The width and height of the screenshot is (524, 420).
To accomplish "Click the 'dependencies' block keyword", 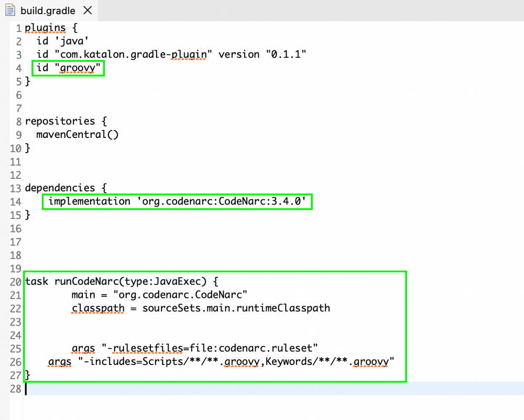I will pos(60,188).
